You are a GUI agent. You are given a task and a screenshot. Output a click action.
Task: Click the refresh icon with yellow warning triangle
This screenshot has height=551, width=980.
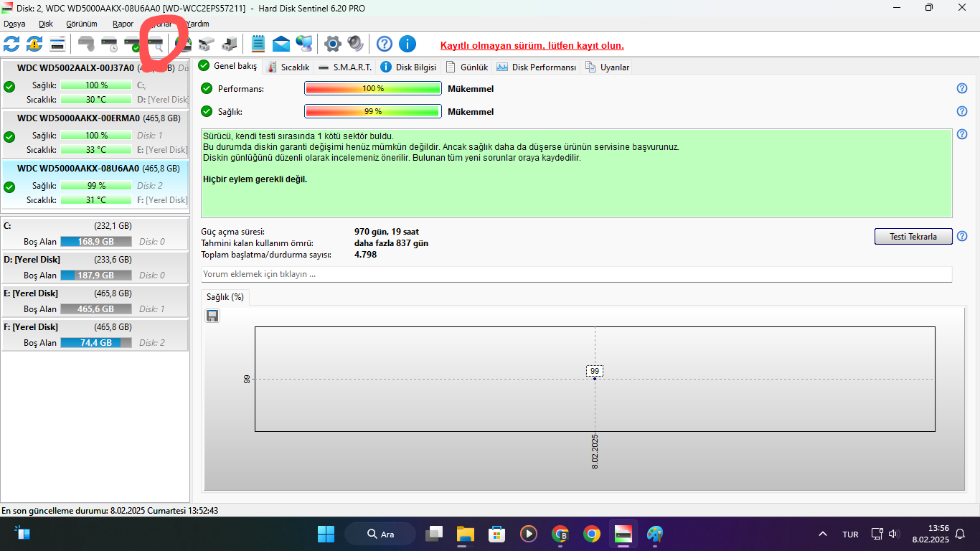point(34,44)
